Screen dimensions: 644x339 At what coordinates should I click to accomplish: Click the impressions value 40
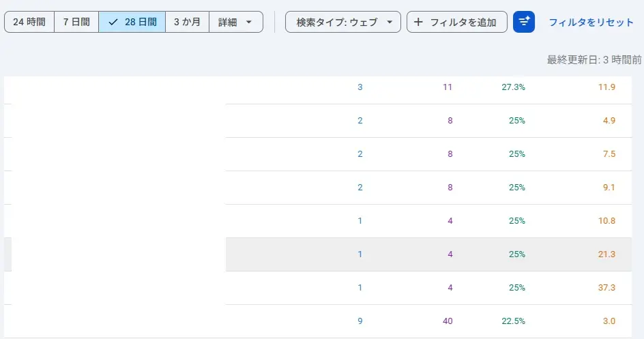[448, 321]
